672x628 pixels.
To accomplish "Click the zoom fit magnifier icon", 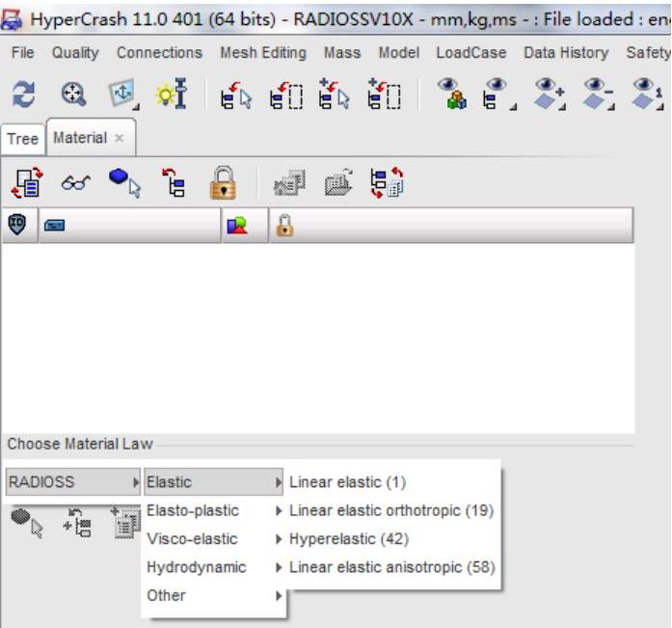I will (x=73, y=94).
